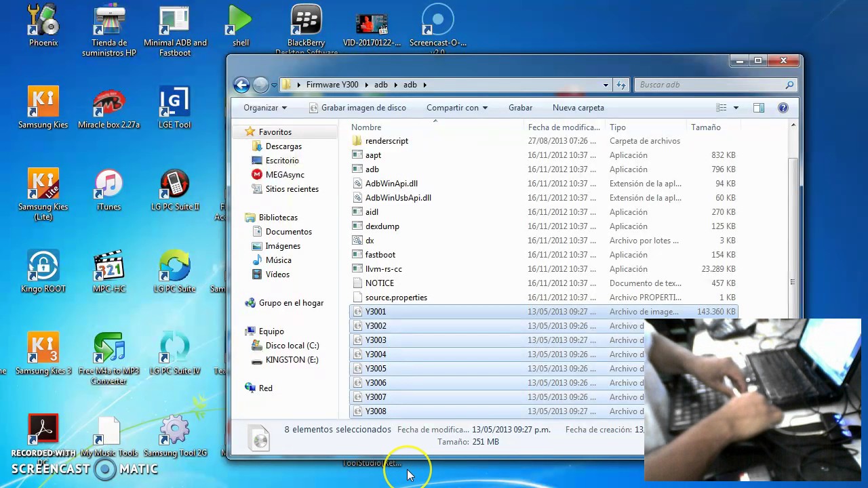Click Firmware Y300 in breadcrumb path
Screen dimensions: 868x488
pyautogui.click(x=332, y=85)
